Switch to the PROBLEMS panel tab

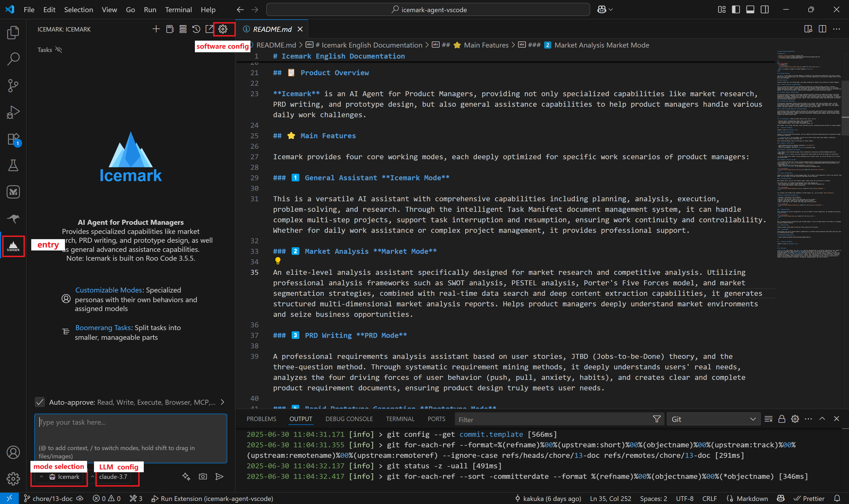[261, 419]
